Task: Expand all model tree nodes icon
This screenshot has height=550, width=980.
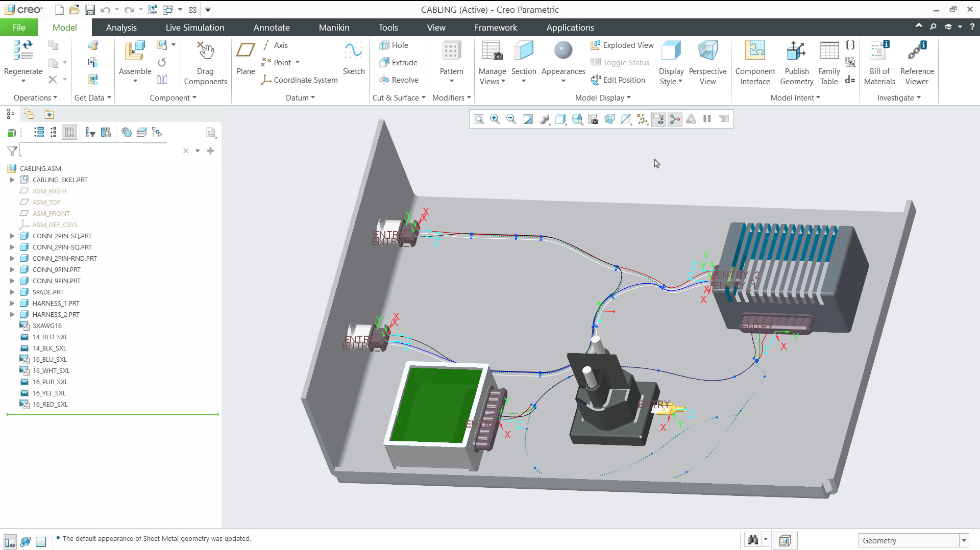Action: pos(39,133)
